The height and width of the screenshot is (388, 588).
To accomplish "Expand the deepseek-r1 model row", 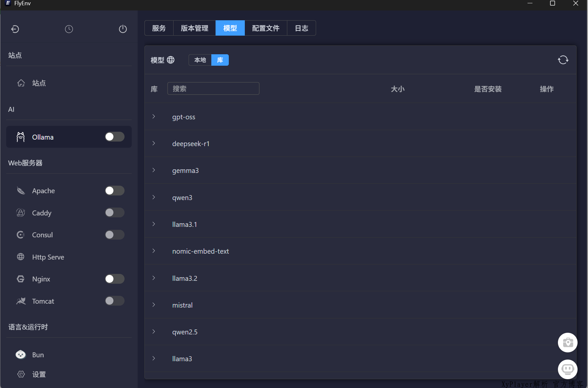I will tap(154, 143).
